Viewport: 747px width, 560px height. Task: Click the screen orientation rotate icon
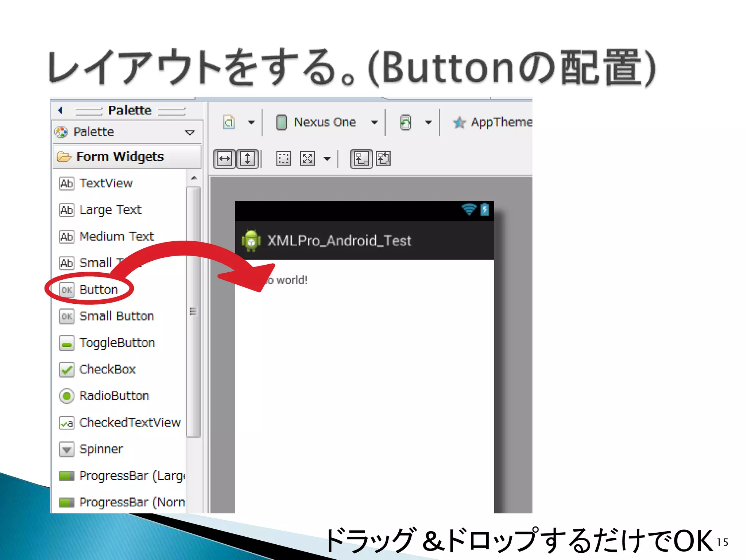[406, 122]
